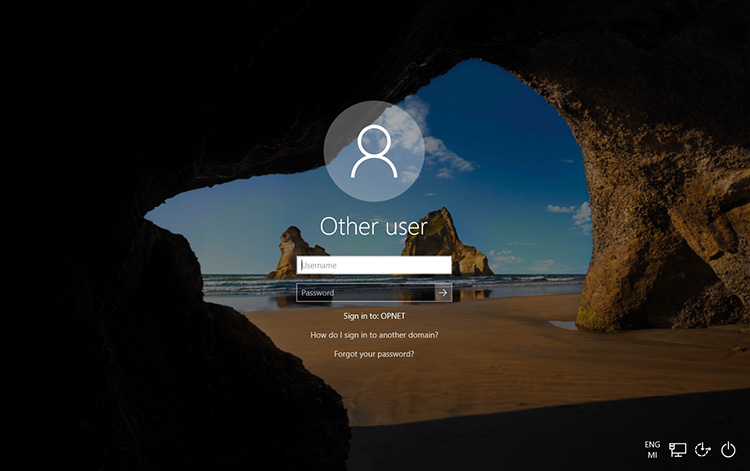Click the Username input field
This screenshot has width=750, height=471.
[374, 265]
